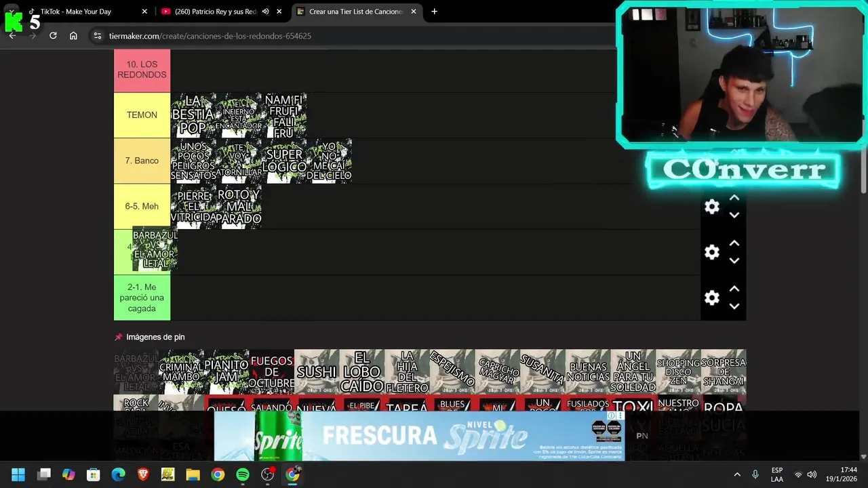Move the 6-5. Meh tier up
Screen dimensions: 868x488
click(x=734, y=198)
